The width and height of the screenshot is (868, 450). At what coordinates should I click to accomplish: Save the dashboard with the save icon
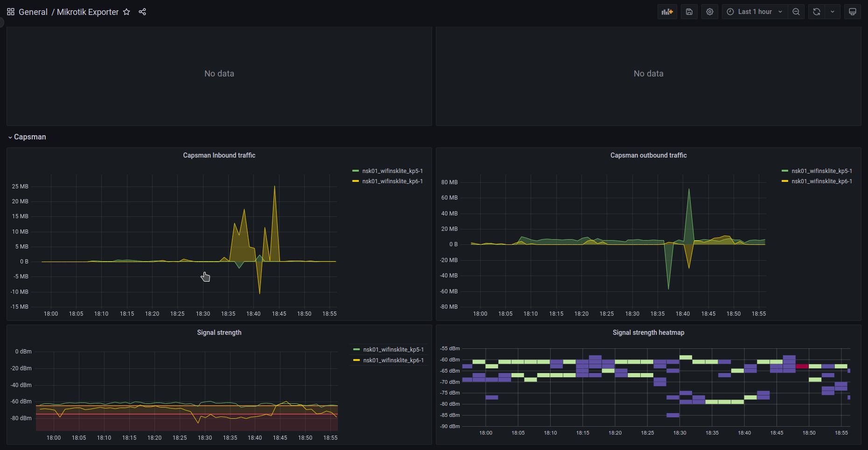[x=689, y=12]
